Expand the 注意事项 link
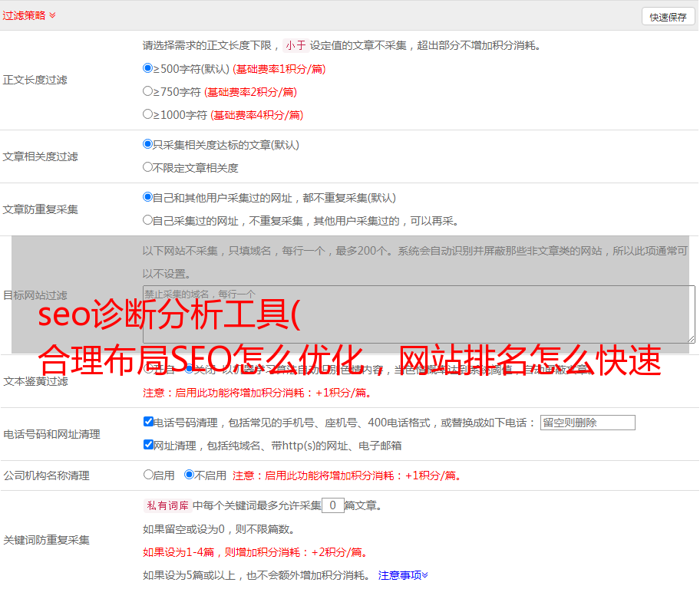Image resolution: width=700 pixels, height=589 pixels. click(403, 575)
